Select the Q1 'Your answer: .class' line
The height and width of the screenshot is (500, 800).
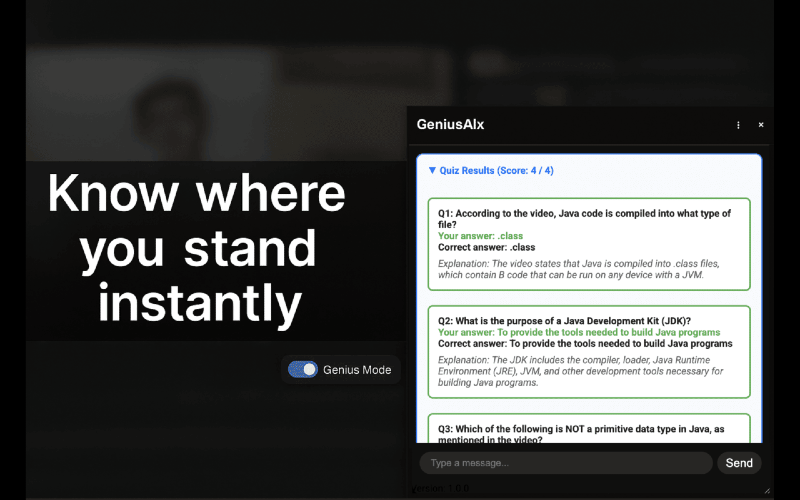[480, 236]
